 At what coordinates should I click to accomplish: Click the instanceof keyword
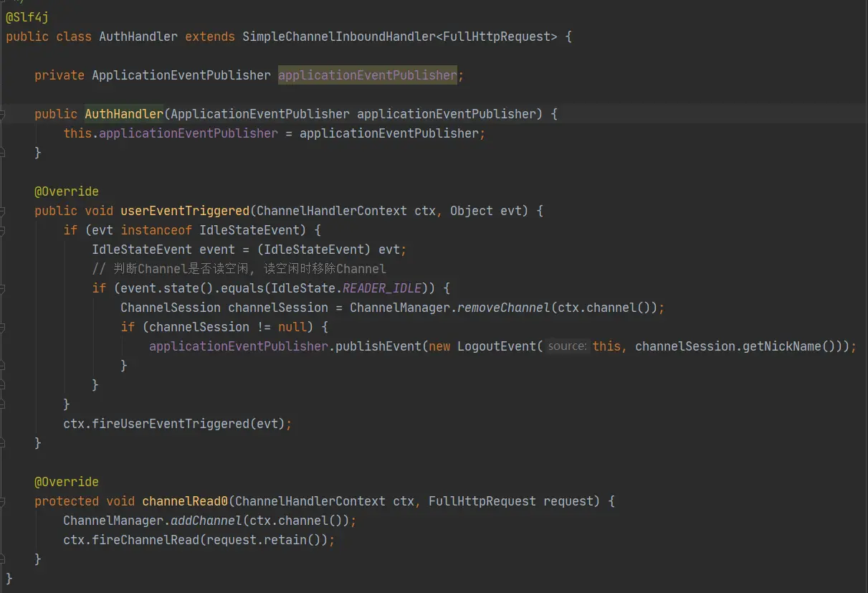[156, 230]
